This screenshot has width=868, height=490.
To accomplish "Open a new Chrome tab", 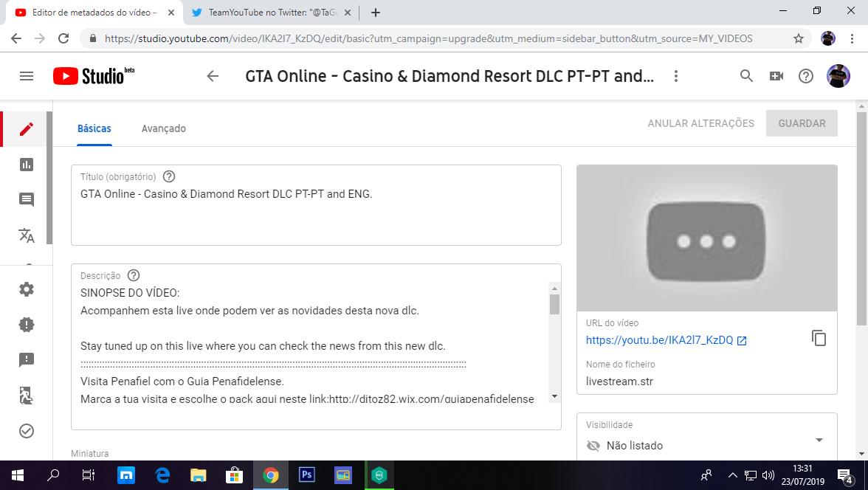I will click(x=375, y=13).
